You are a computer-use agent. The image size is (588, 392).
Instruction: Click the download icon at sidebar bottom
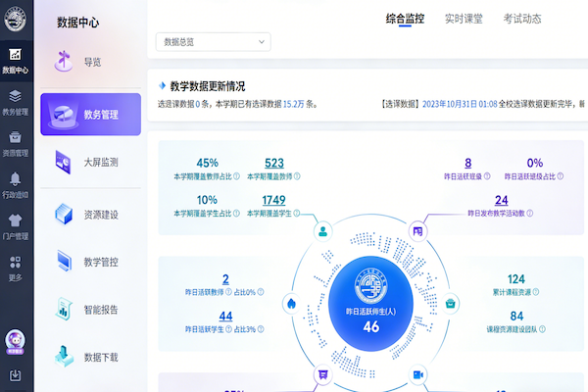point(16,374)
